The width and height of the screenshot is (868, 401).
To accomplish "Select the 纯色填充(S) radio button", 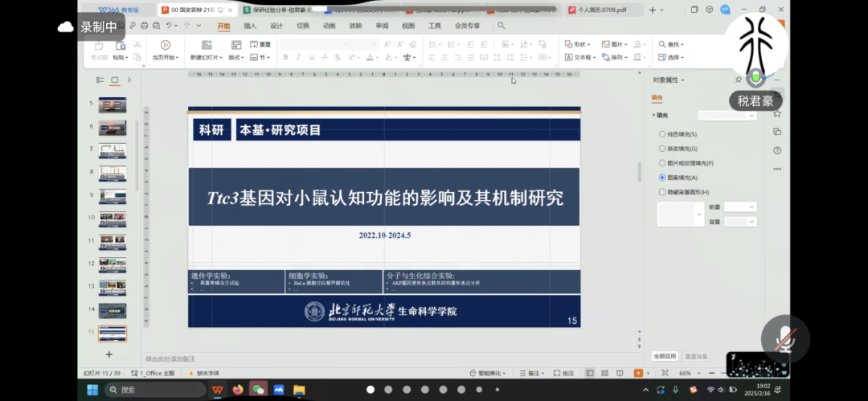I will (662, 134).
